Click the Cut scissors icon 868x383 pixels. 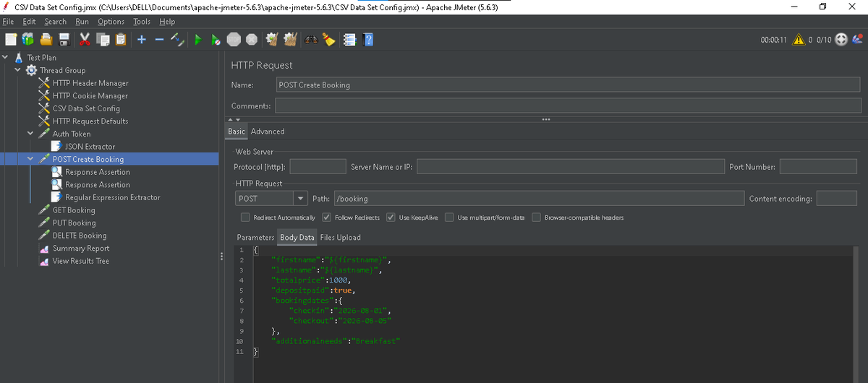click(x=85, y=39)
